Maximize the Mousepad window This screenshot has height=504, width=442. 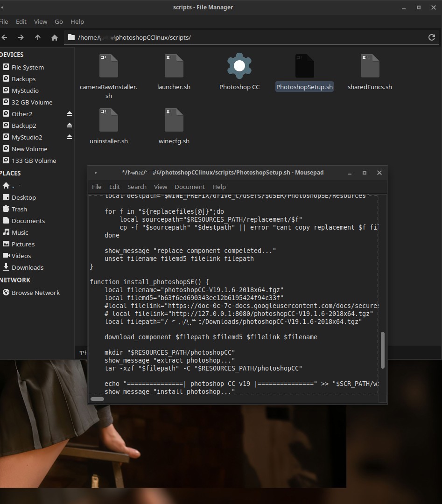click(365, 173)
